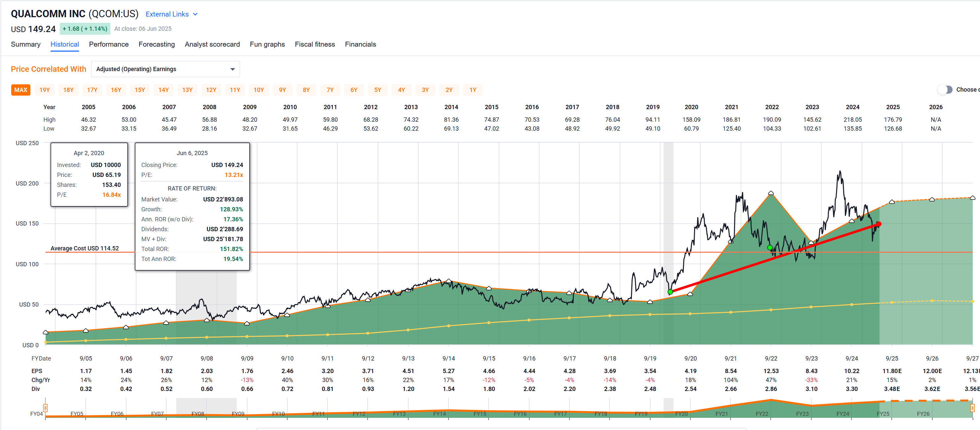Click the 2008 Low value 28.16
This screenshot has width=980, height=430.
click(209, 129)
